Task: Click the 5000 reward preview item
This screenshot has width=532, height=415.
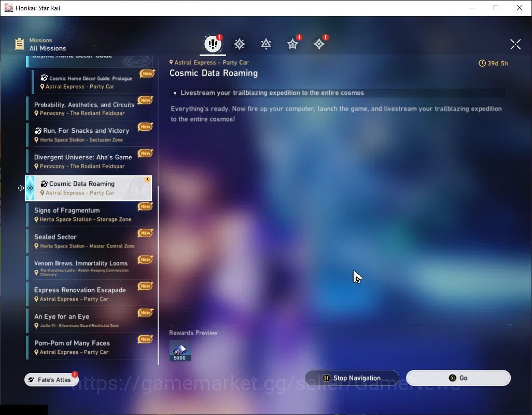Action: pos(180,351)
